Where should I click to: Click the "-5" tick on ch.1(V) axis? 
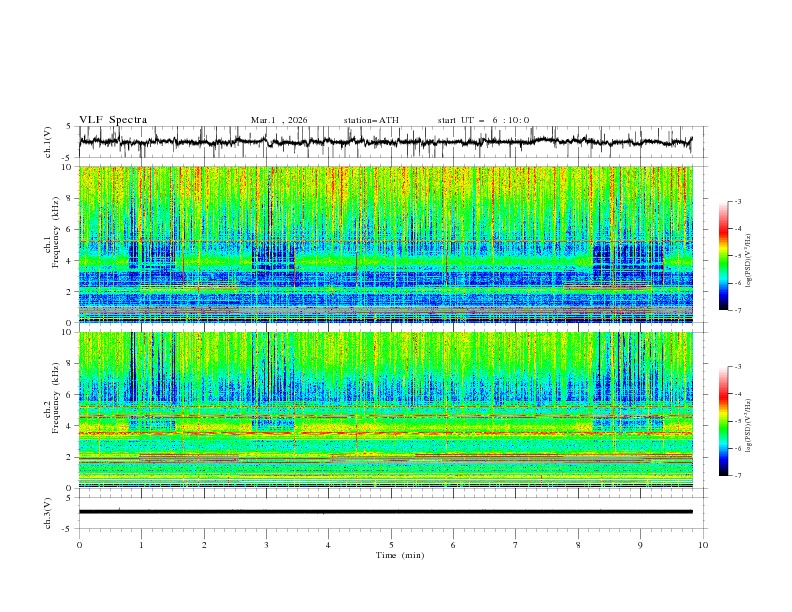[x=68, y=158]
